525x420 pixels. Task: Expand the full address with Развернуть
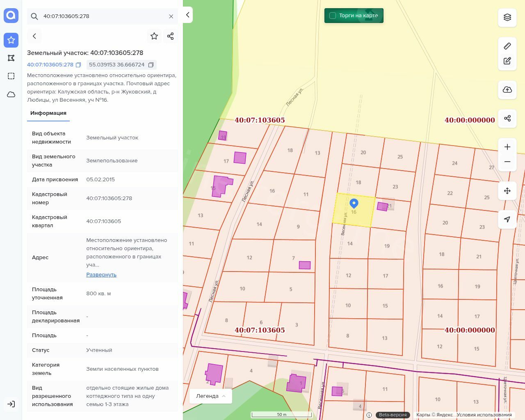101,274
